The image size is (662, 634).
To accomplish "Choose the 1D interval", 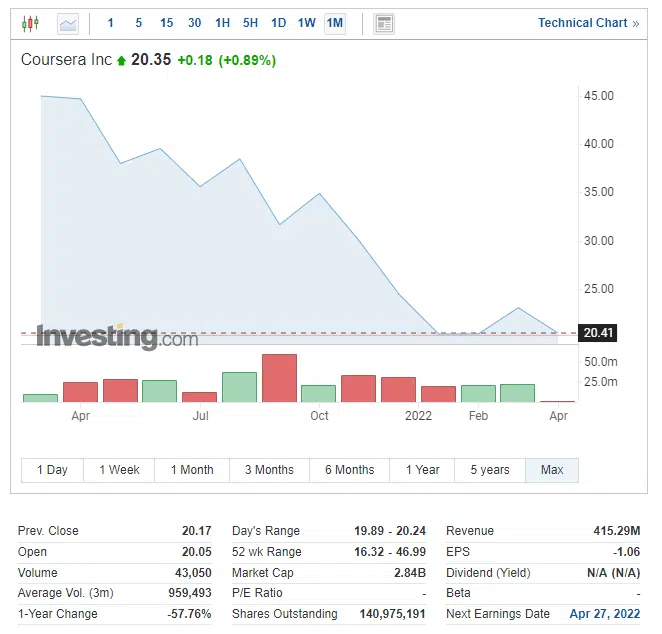I will point(279,23).
